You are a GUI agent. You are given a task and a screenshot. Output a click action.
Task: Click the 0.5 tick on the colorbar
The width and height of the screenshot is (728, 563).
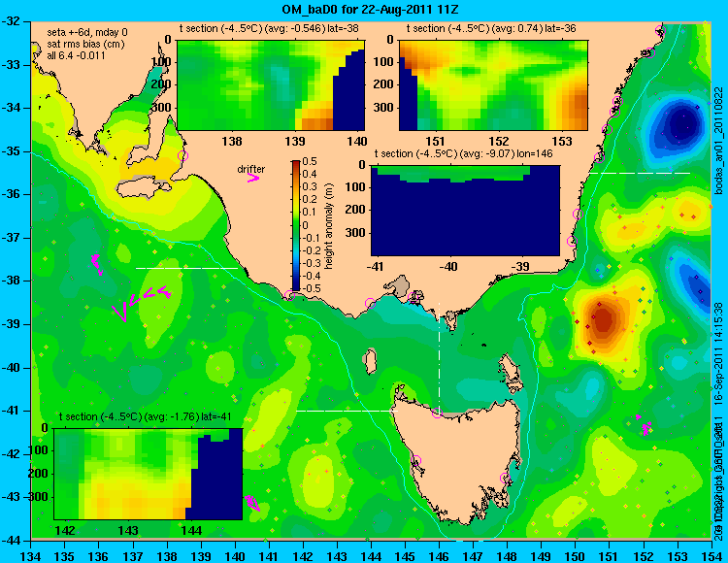(310, 161)
